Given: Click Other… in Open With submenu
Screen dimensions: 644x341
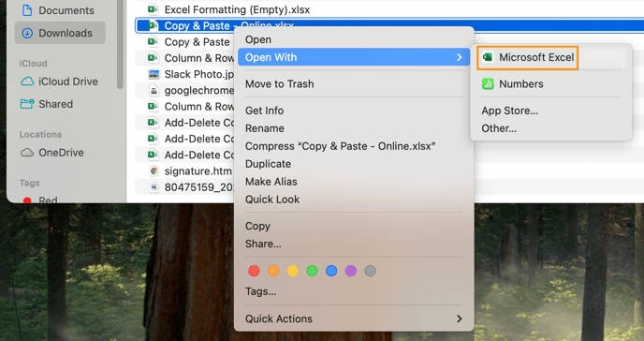Looking at the screenshot, I should [x=499, y=128].
